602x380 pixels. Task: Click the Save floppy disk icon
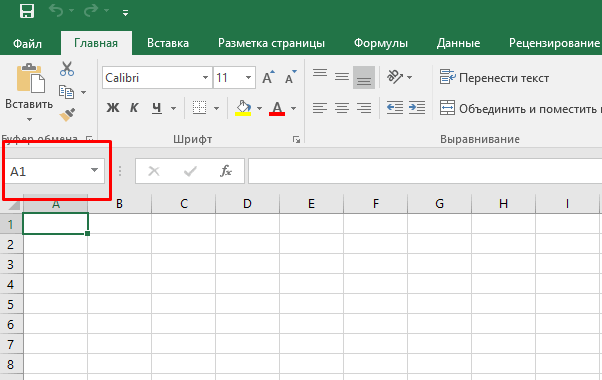click(27, 11)
